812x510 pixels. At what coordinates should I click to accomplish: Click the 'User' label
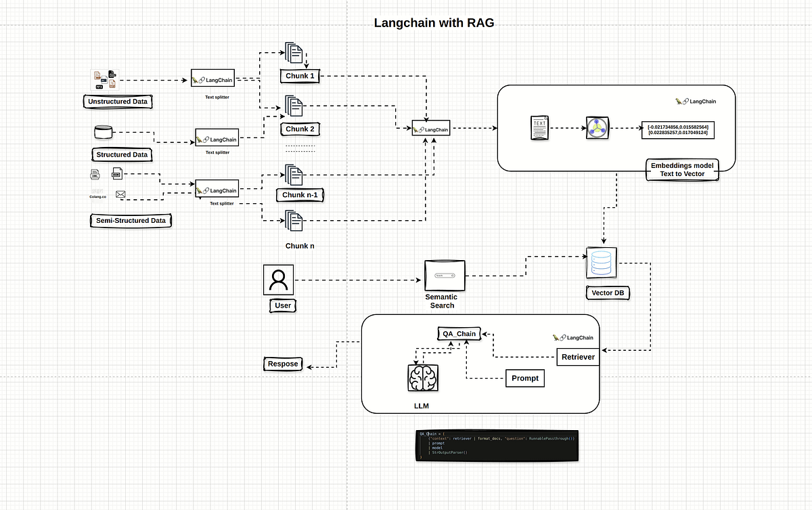point(283,305)
